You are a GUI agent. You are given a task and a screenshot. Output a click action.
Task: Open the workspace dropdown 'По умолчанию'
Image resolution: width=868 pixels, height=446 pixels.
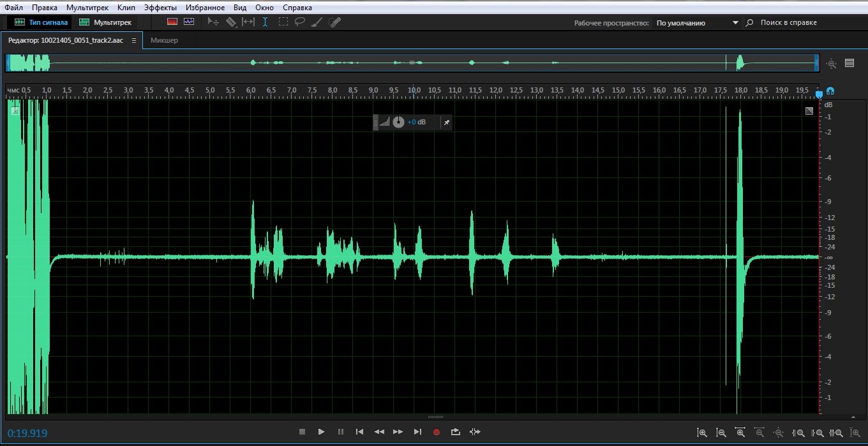pyautogui.click(x=697, y=22)
